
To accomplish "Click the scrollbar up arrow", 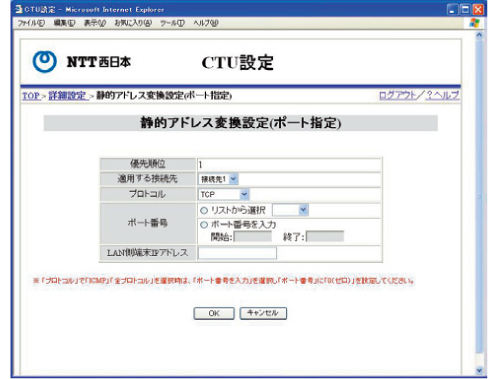I will coord(479,35).
